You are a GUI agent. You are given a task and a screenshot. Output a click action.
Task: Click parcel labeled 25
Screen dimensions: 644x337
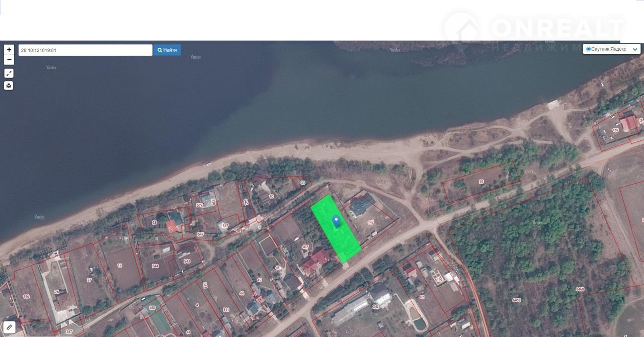tap(481, 181)
